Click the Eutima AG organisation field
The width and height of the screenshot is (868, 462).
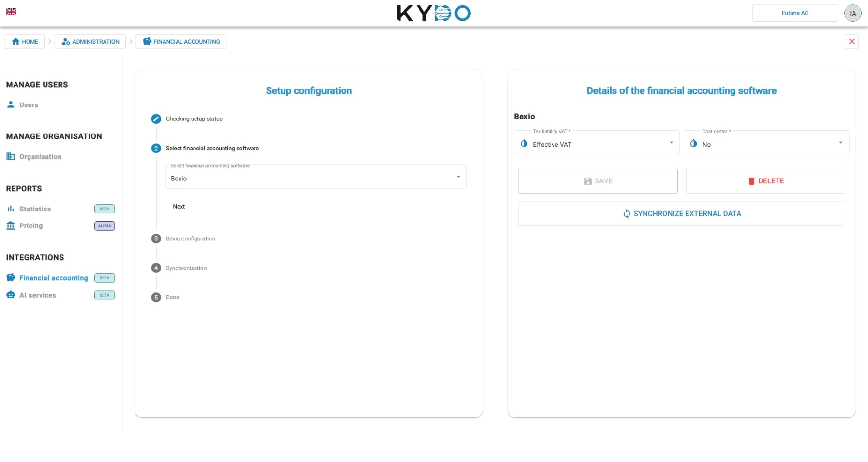[x=794, y=13]
